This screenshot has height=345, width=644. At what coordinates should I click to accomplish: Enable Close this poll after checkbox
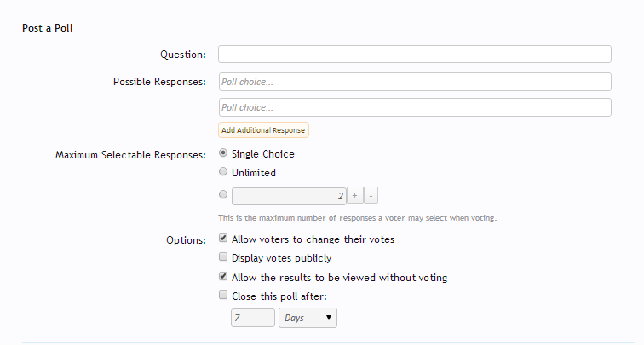[224, 296]
